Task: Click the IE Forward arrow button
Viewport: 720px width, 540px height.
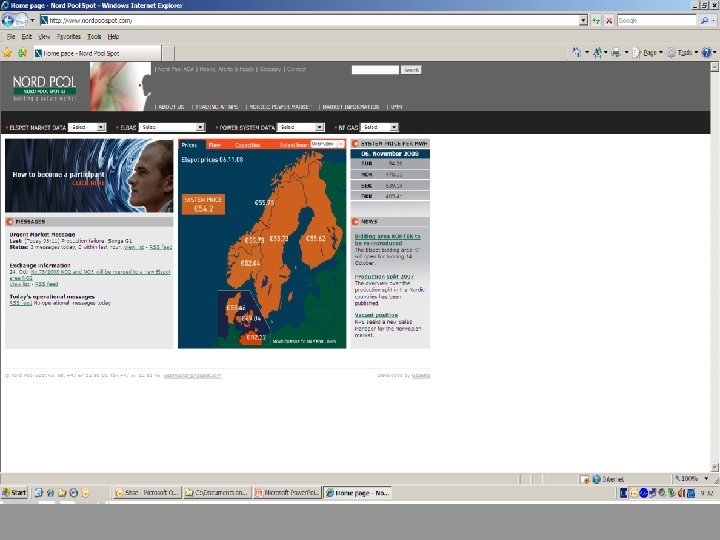Action: [x=21, y=20]
